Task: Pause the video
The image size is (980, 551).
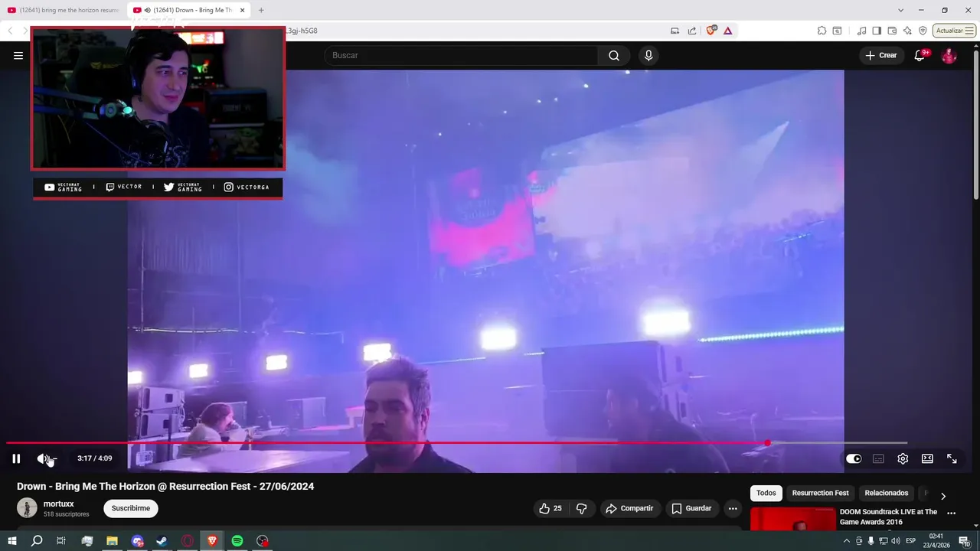Action: 16,458
